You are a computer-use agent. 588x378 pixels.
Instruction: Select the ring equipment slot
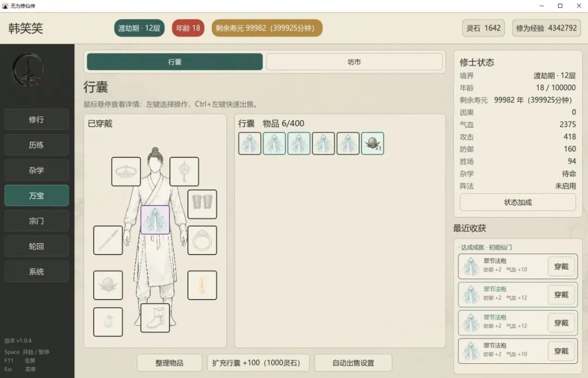click(x=202, y=240)
